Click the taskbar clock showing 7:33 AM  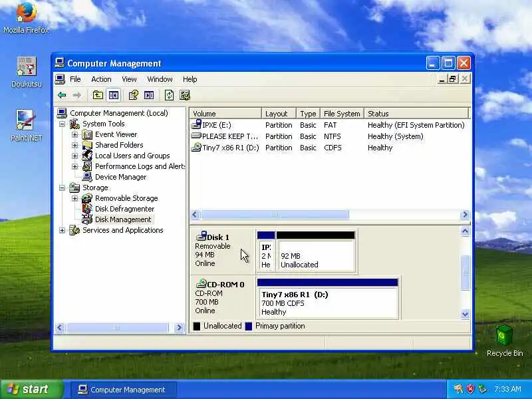point(507,389)
